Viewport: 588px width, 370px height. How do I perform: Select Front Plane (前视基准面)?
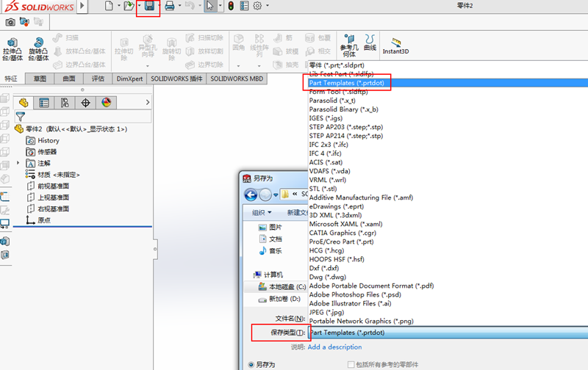[x=48, y=186]
